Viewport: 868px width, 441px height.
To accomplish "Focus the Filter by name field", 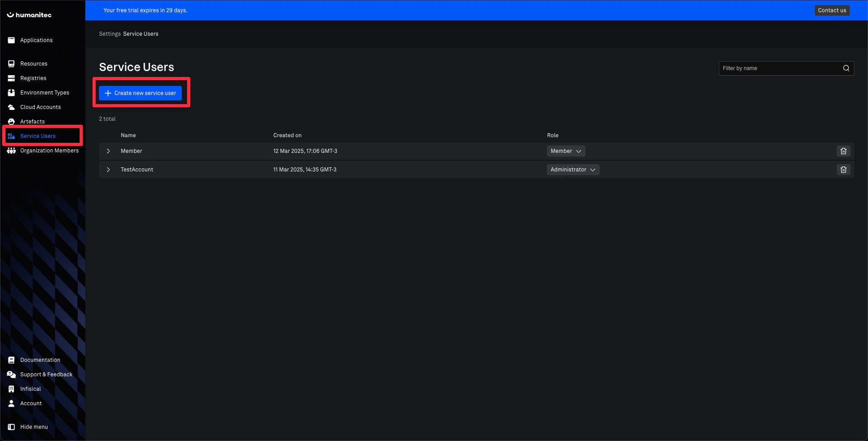I will [786, 68].
